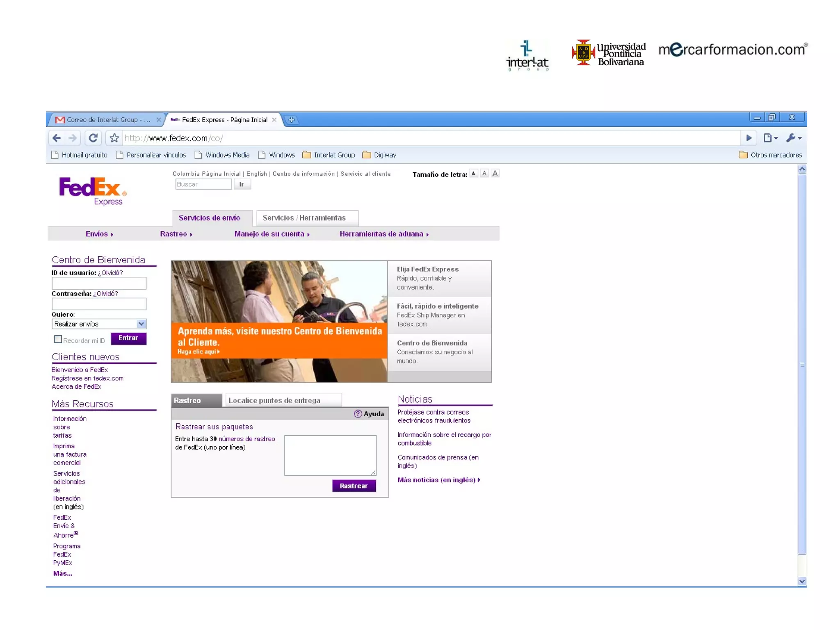Click the Ayuda help question icon
The height and width of the screenshot is (630, 840).
(x=358, y=414)
